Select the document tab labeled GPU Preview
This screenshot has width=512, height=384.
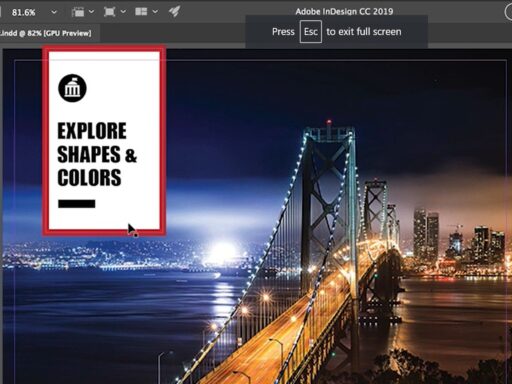pyautogui.click(x=48, y=33)
